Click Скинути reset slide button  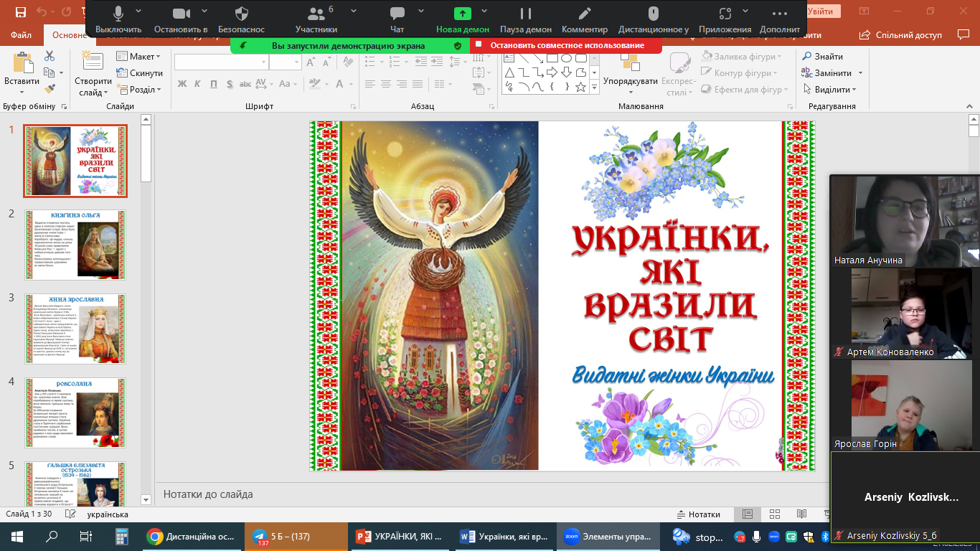[139, 73]
